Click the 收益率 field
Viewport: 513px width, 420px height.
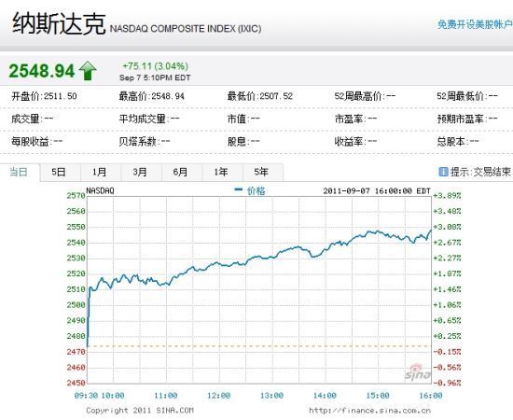tap(355, 142)
